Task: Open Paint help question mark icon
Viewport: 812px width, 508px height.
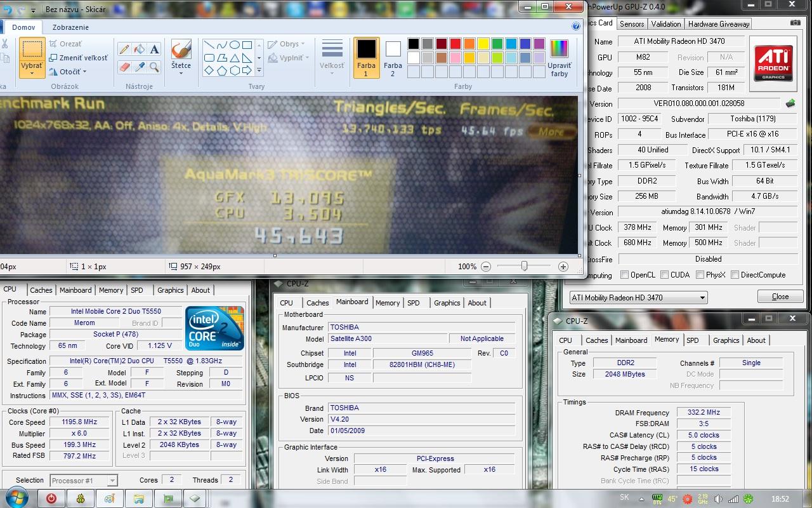Action: pyautogui.click(x=576, y=27)
